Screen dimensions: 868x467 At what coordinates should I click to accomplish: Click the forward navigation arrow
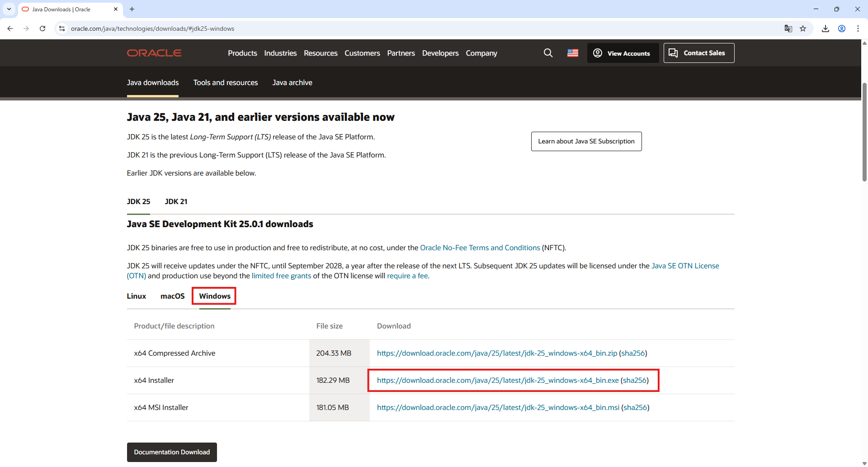coord(26,29)
